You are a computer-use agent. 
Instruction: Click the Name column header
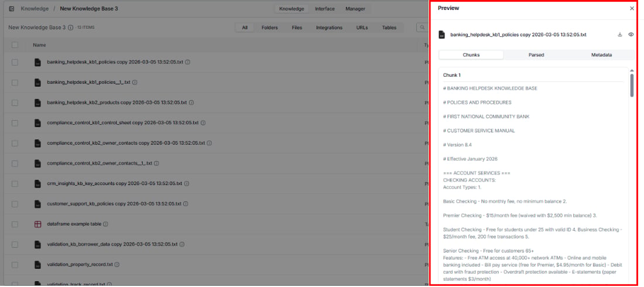39,45
